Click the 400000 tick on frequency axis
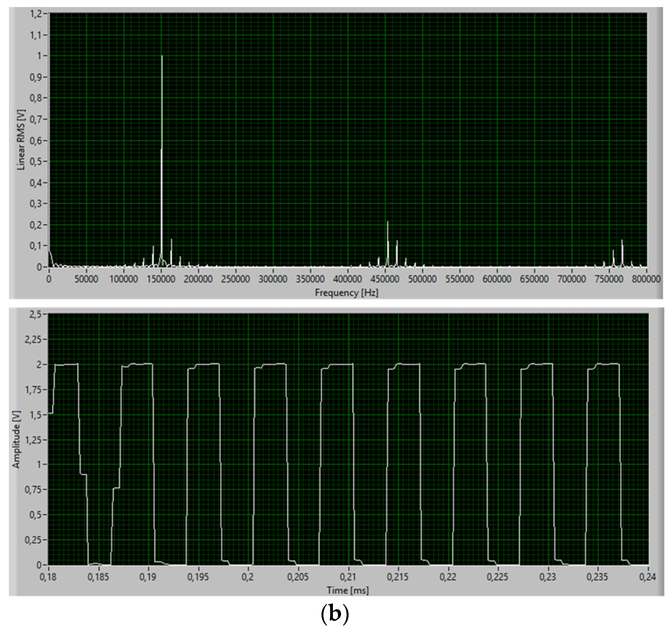672x634 pixels. 348,279
